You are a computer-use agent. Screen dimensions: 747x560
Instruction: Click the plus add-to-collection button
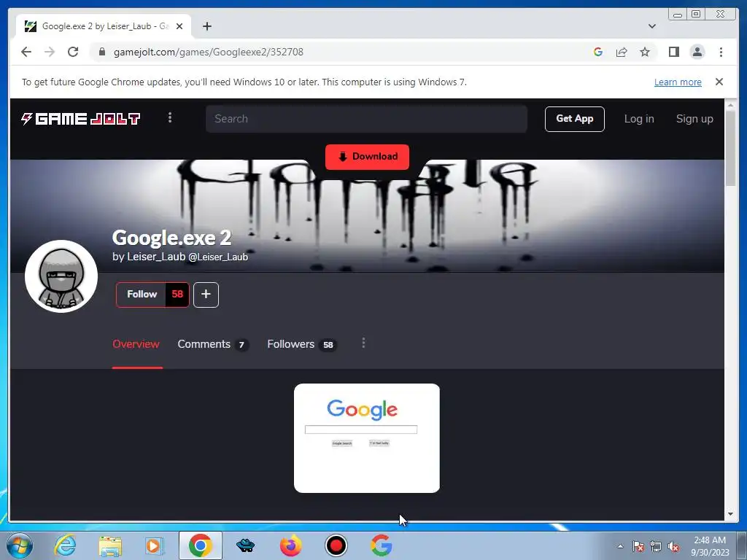206,295
